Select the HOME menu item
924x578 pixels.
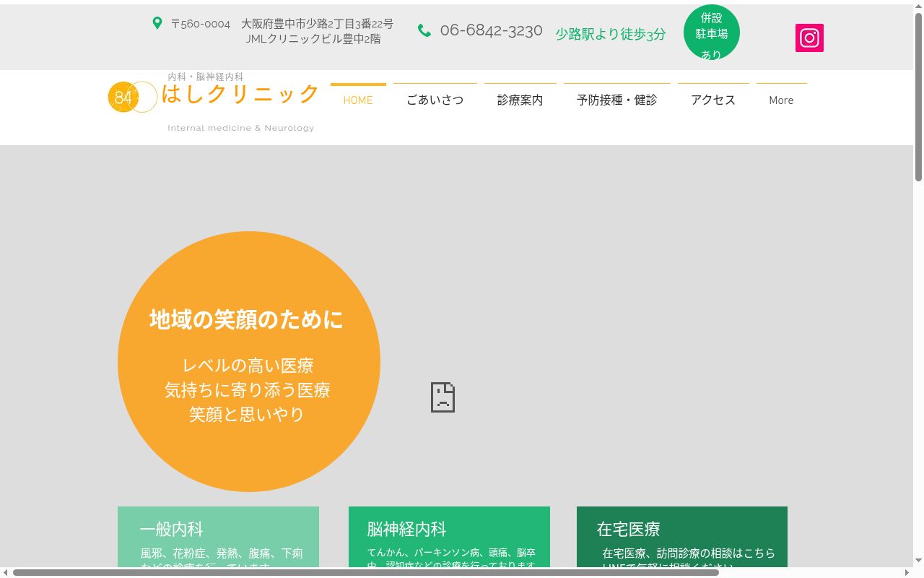[358, 100]
